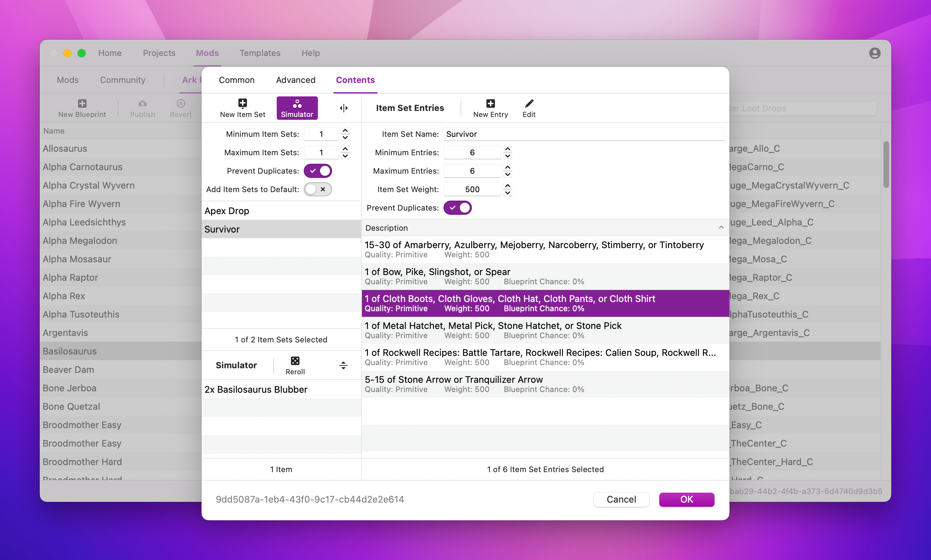Enable Add Item Sets to Default
Screen dimensions: 931x560
tap(318, 189)
